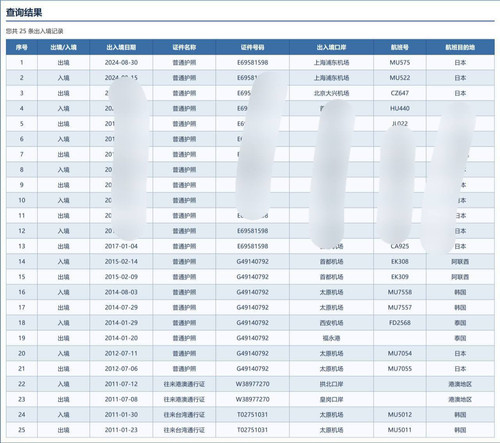
Task: Click the 阿联酋 destination in row 14
Action: pos(460,262)
